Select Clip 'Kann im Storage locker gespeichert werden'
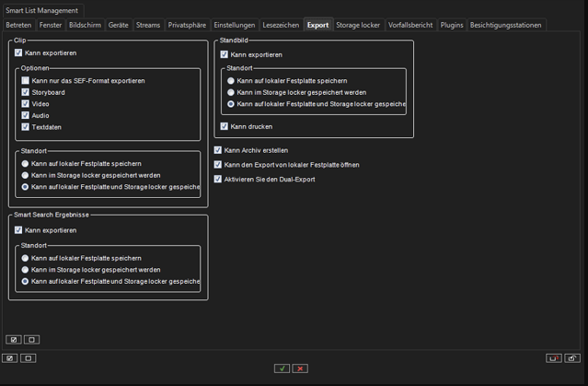This screenshot has width=588, height=386. (x=25, y=175)
